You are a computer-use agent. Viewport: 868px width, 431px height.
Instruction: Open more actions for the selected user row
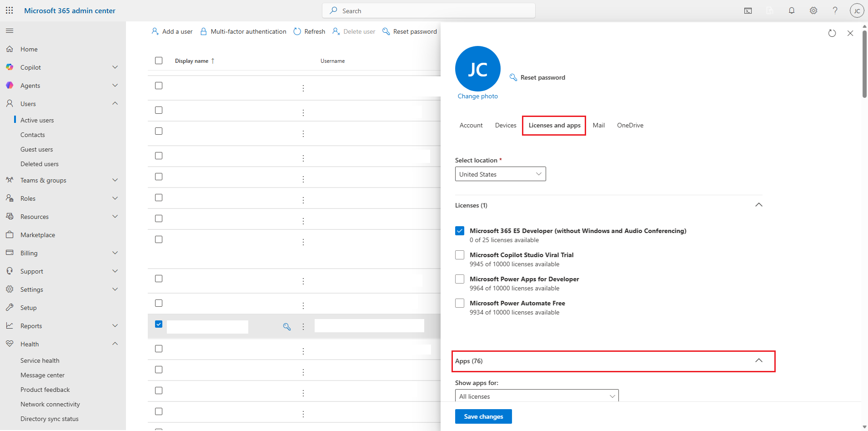click(303, 327)
